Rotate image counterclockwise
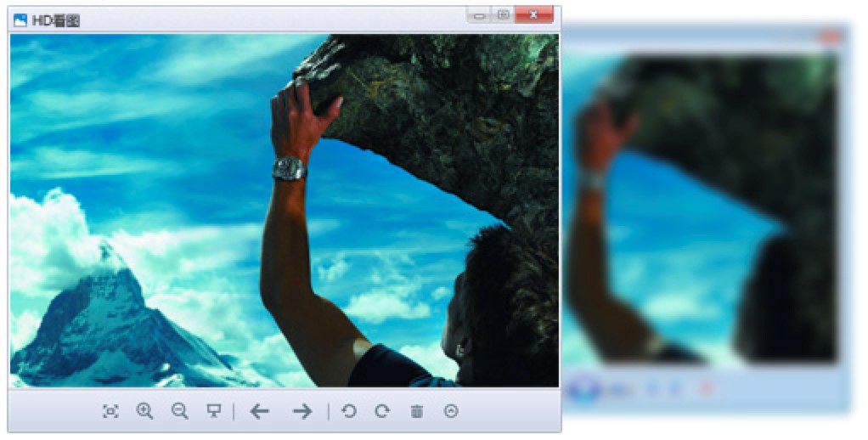Image resolution: width=868 pixels, height=440 pixels. 349,410
